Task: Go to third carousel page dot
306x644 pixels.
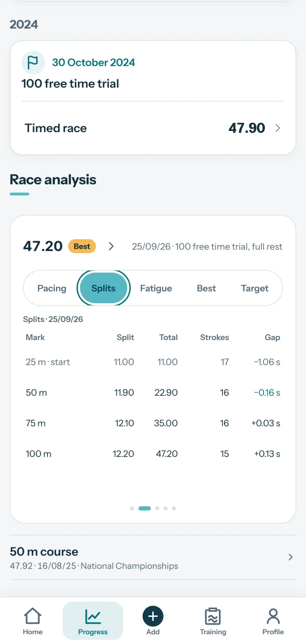Action: (157, 508)
